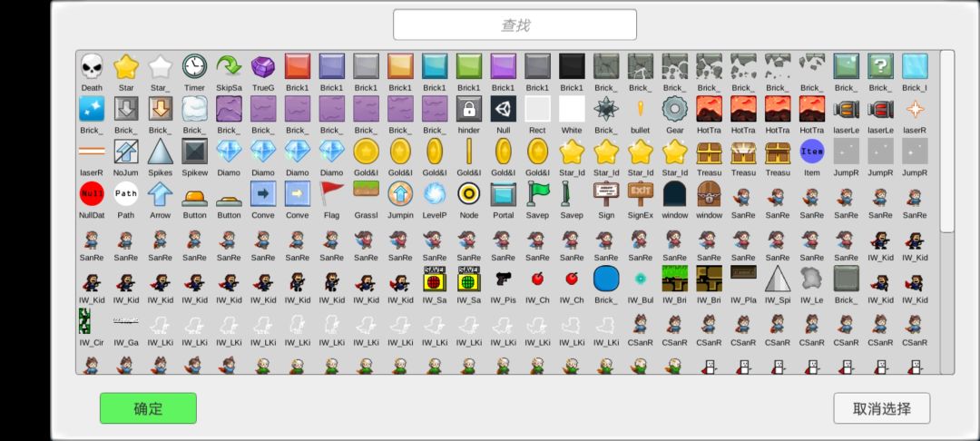Pick the Jumpin up-arrow circle

(x=400, y=193)
